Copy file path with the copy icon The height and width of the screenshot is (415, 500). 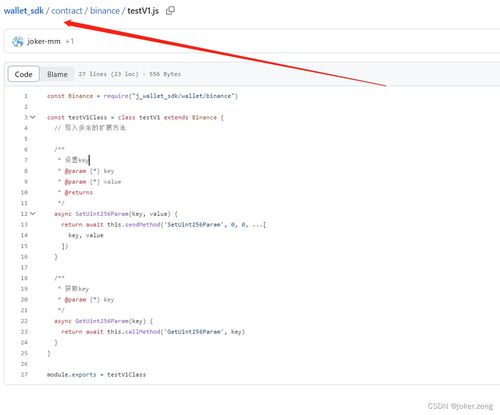[x=170, y=11]
